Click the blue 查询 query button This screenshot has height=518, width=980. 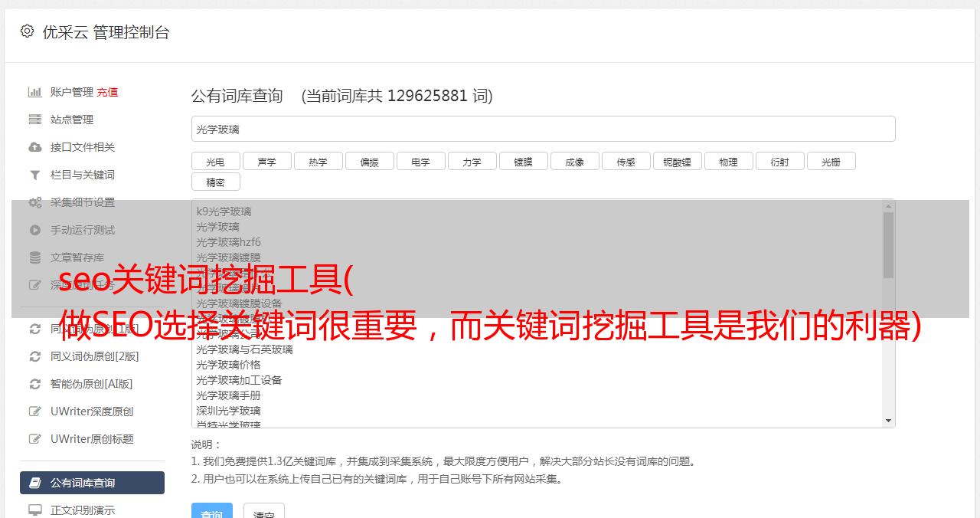[x=211, y=511]
